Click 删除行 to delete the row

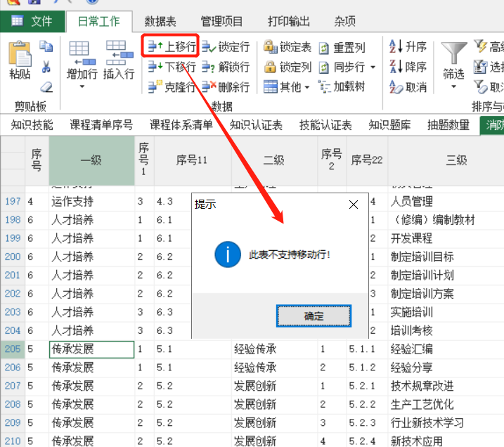[226, 87]
